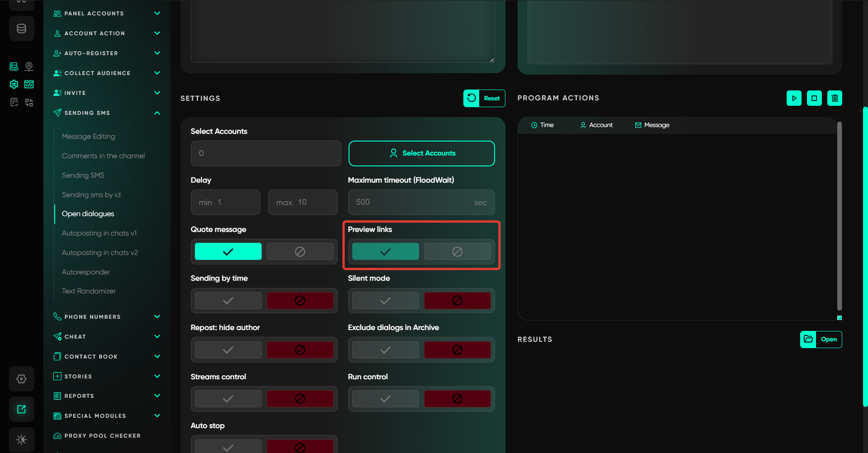The image size is (868, 453).
Task: Enable Sending by time toggle
Action: click(x=228, y=301)
